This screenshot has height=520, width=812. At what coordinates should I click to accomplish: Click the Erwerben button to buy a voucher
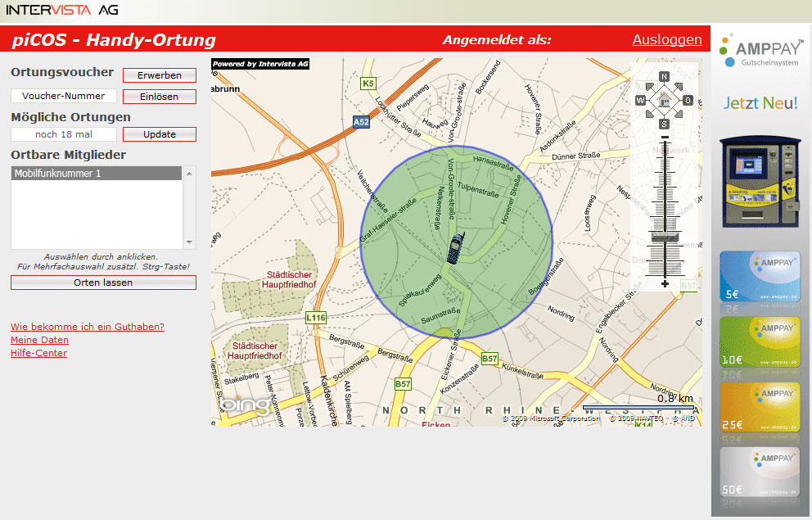[x=160, y=75]
